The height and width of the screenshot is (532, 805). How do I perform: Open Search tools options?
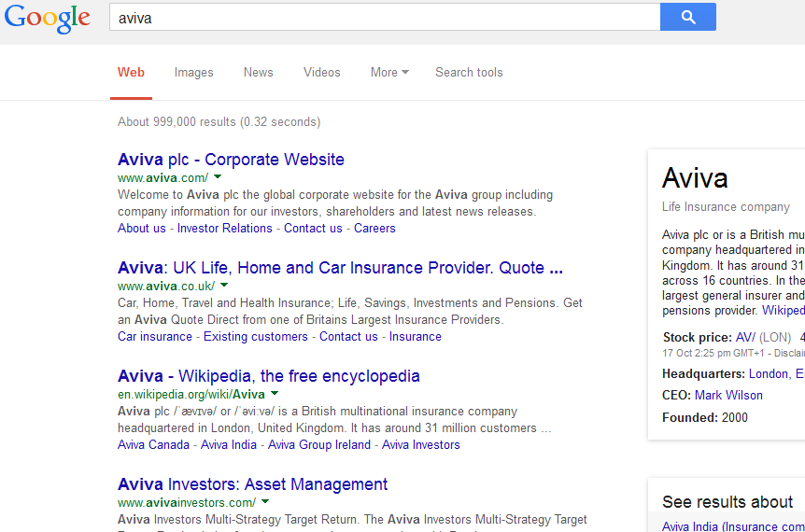(x=469, y=73)
